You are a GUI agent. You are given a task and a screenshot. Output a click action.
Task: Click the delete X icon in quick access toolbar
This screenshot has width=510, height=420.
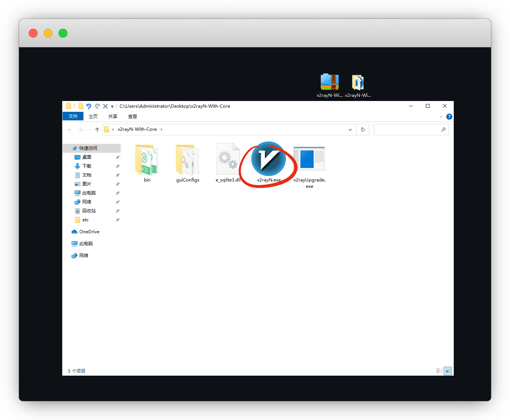click(x=105, y=106)
